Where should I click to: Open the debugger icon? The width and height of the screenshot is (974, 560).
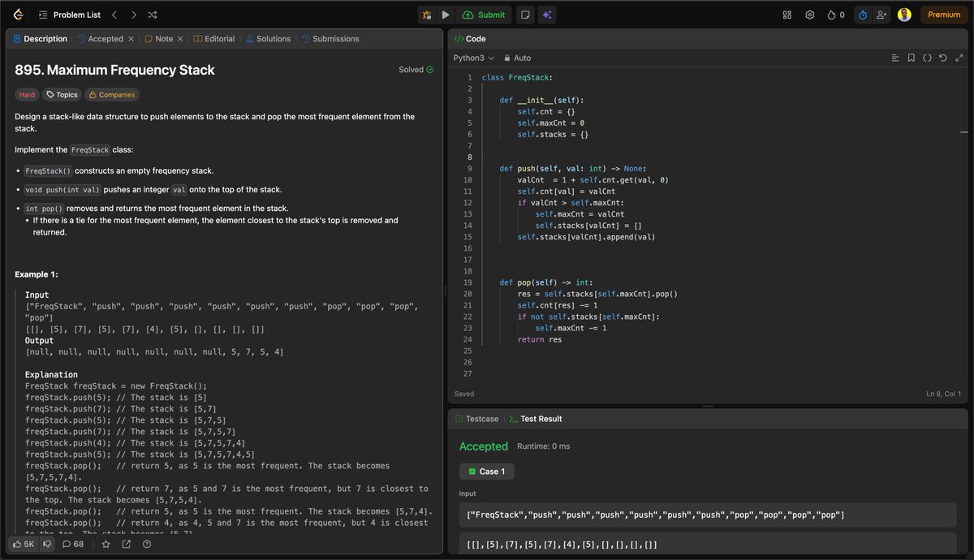[x=427, y=15]
